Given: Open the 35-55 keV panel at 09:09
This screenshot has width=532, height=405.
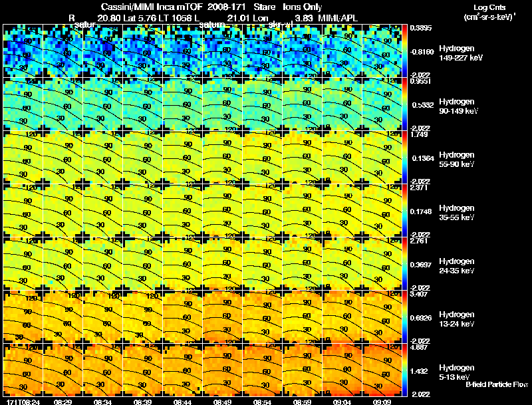Looking at the screenshot, I should point(382,210).
